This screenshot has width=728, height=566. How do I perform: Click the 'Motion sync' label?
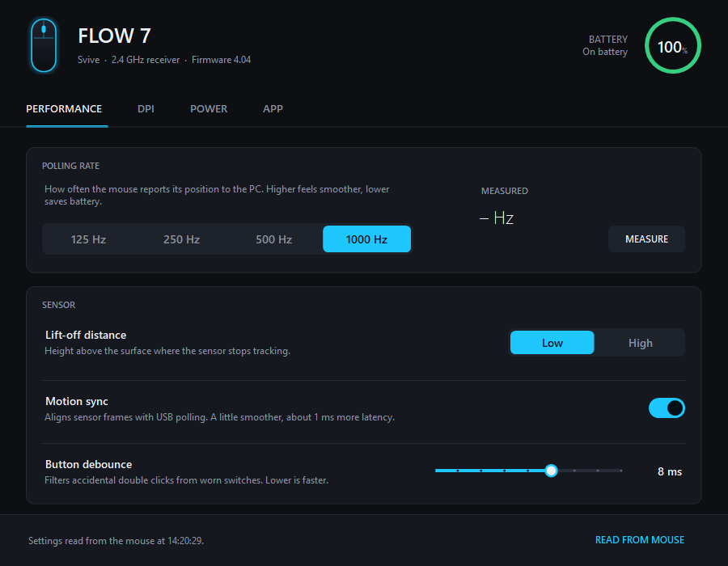click(x=77, y=401)
